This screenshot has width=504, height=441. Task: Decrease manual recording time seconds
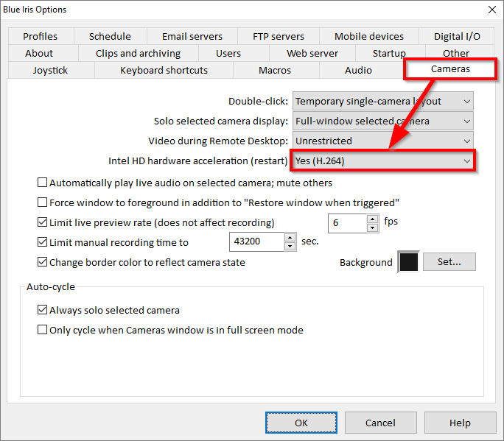(290, 247)
